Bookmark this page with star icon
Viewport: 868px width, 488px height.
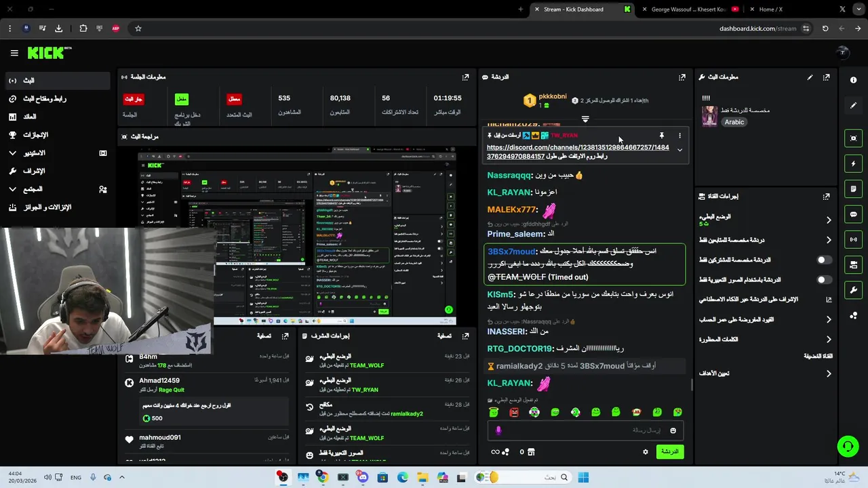(138, 28)
